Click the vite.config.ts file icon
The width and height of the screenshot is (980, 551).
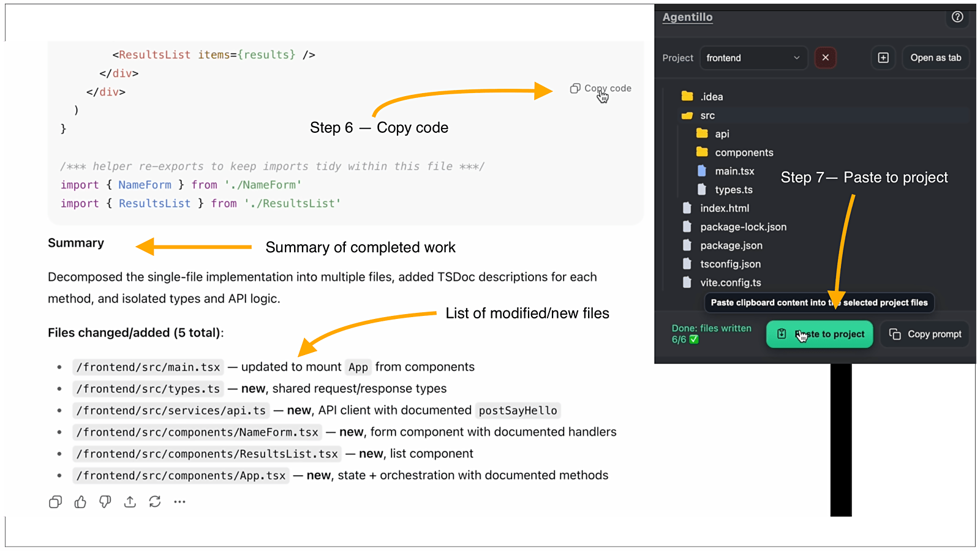[x=687, y=282]
